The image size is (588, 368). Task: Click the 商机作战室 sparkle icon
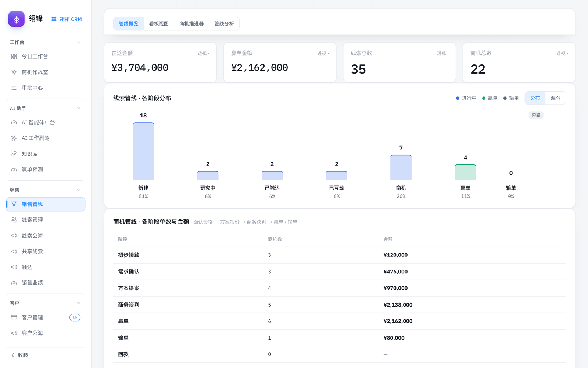[x=14, y=72]
